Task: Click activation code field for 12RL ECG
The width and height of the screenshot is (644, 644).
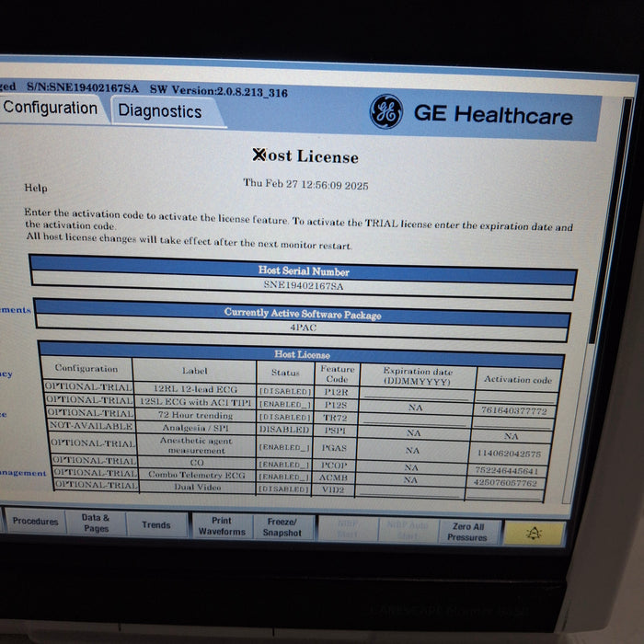Action: pos(516,397)
